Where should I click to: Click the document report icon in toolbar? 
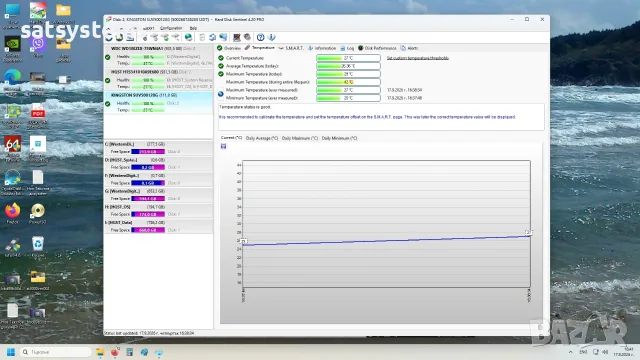[202, 38]
